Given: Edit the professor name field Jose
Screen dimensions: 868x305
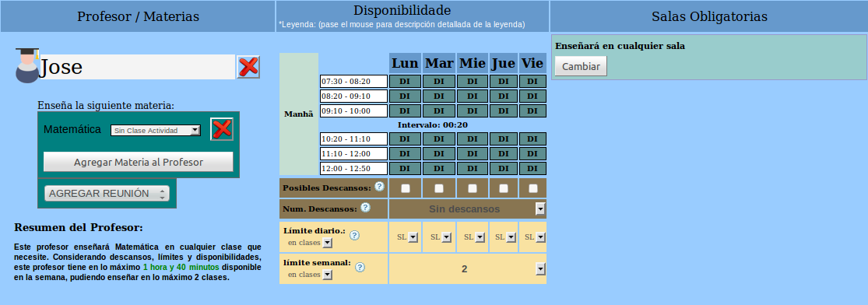Looking at the screenshot, I should (137, 67).
